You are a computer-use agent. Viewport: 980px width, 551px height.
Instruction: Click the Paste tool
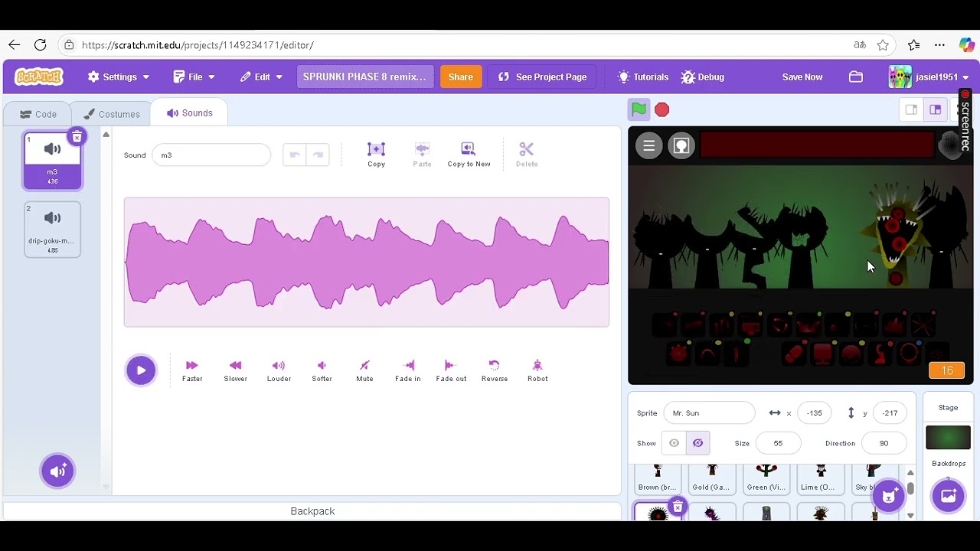click(422, 154)
